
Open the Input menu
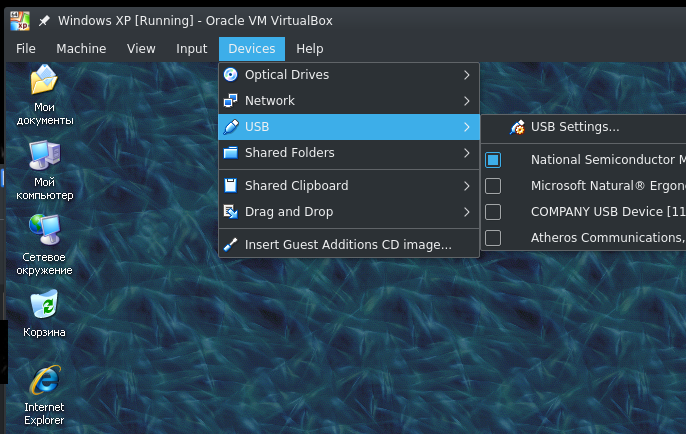click(192, 49)
